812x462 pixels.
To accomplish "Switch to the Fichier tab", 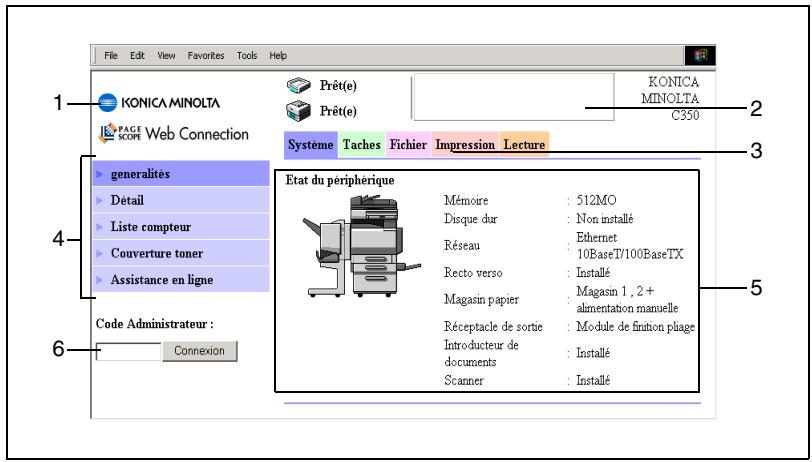I will click(x=408, y=145).
